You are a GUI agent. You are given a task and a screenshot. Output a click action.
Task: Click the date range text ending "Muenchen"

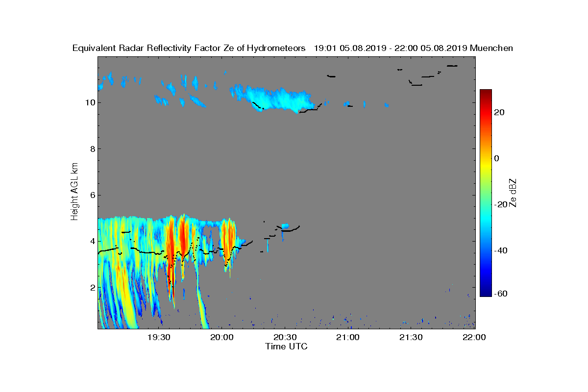(414, 48)
